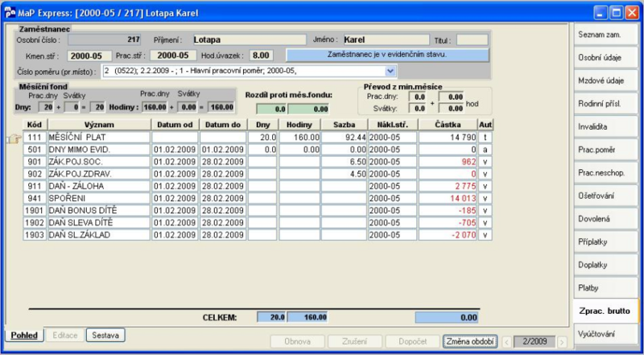This screenshot has height=355, width=644.
Task: Open the Seznam zam. tab
Action: 606,35
